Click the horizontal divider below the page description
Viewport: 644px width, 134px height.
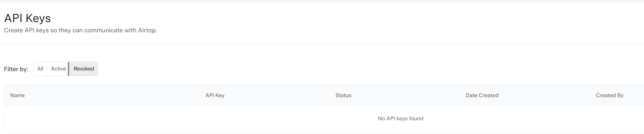point(322,43)
